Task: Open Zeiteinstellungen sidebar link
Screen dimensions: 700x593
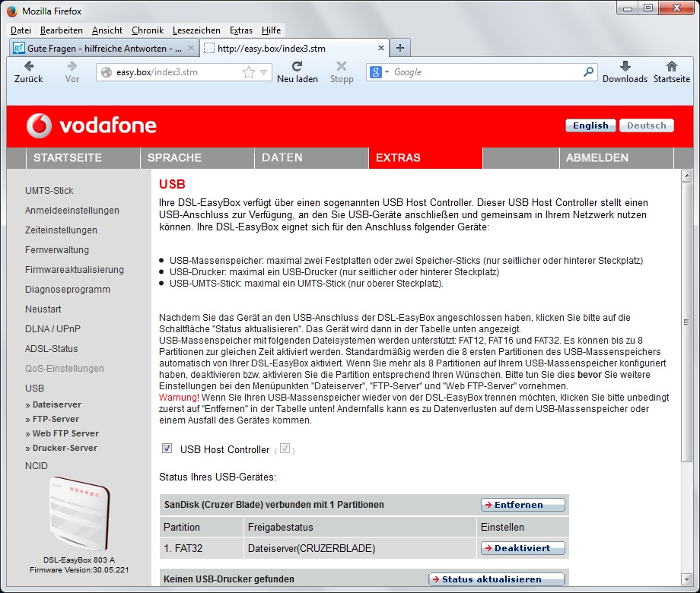Action: 61,230
